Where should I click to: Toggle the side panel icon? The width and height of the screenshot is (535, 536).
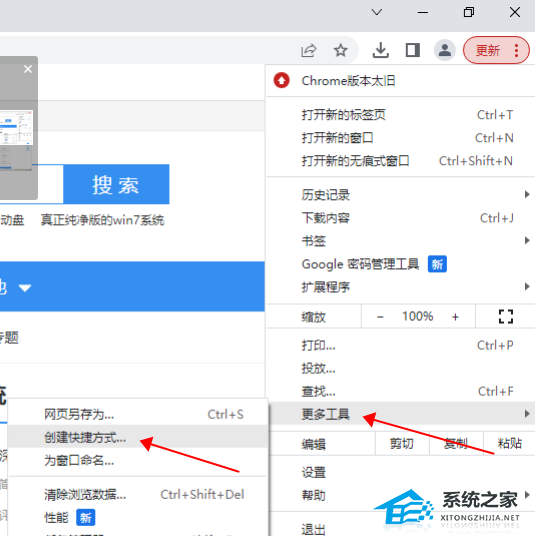[x=413, y=50]
